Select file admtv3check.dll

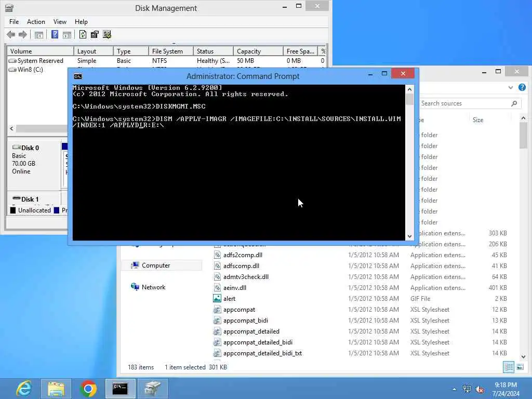point(246,276)
